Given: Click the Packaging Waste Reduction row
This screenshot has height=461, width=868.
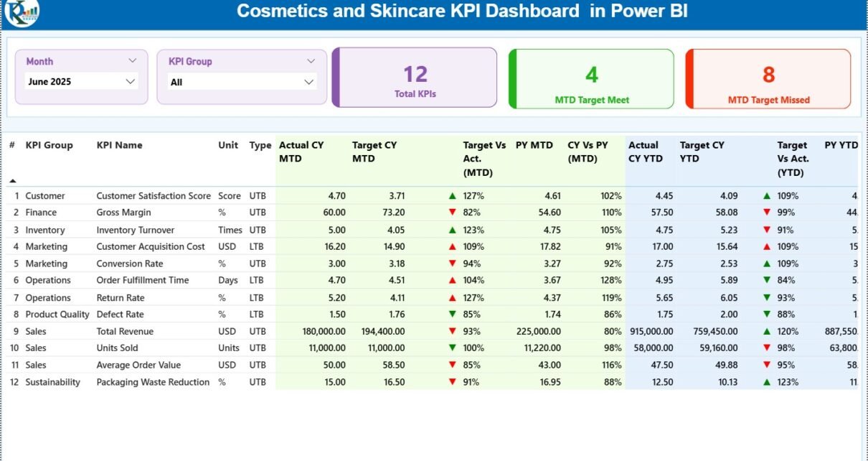Looking at the screenshot, I should click(x=153, y=383).
